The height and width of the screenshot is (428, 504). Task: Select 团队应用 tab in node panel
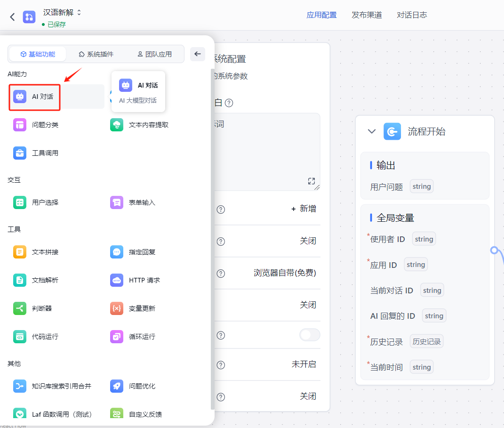(x=155, y=54)
